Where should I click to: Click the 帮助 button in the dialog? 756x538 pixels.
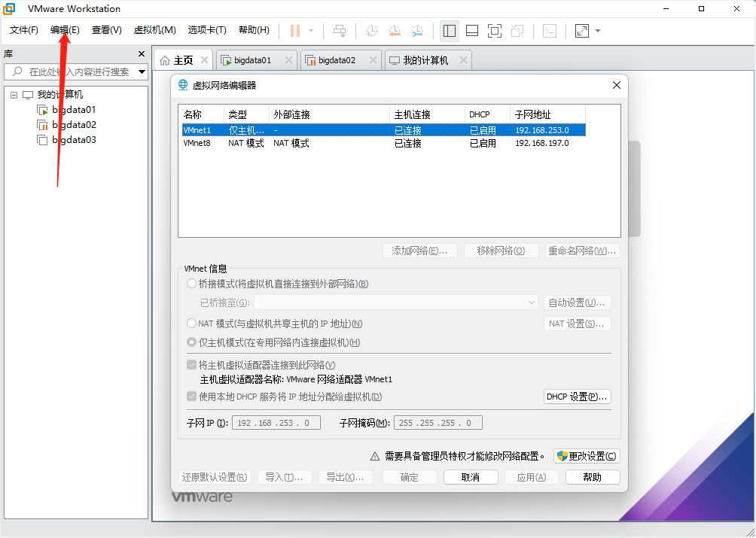[593, 477]
